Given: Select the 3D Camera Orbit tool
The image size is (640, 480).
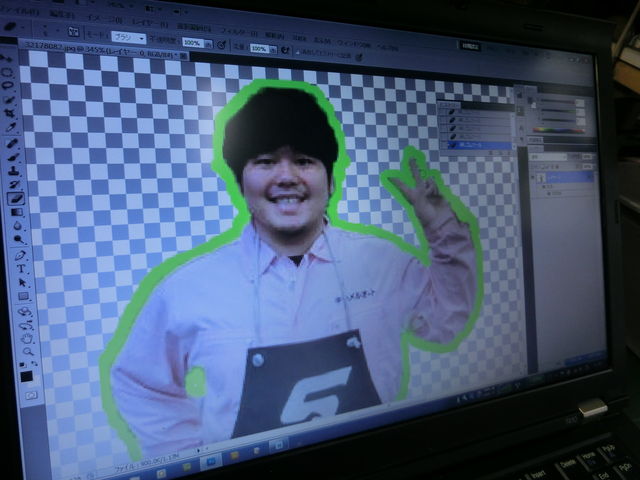Looking at the screenshot, I should [26, 326].
